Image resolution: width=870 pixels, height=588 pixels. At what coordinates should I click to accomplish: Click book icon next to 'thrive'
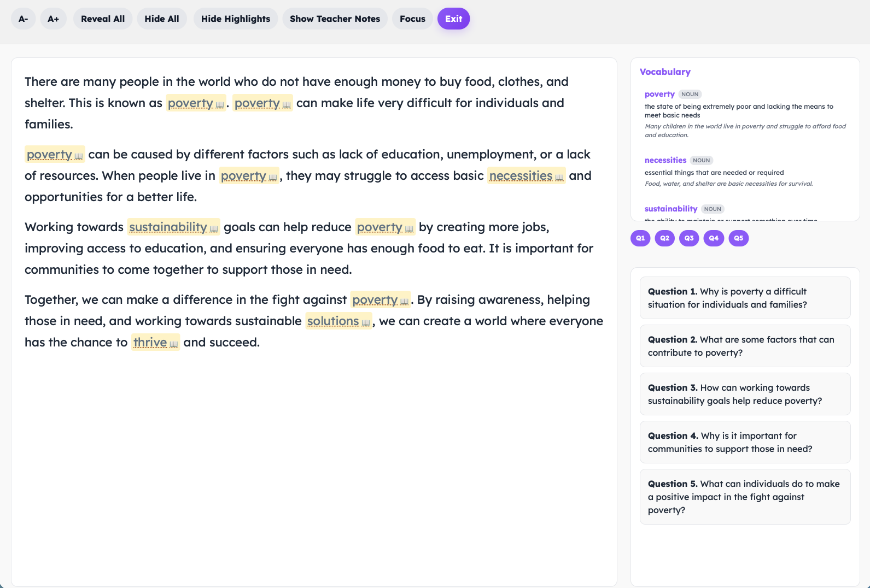point(173,344)
